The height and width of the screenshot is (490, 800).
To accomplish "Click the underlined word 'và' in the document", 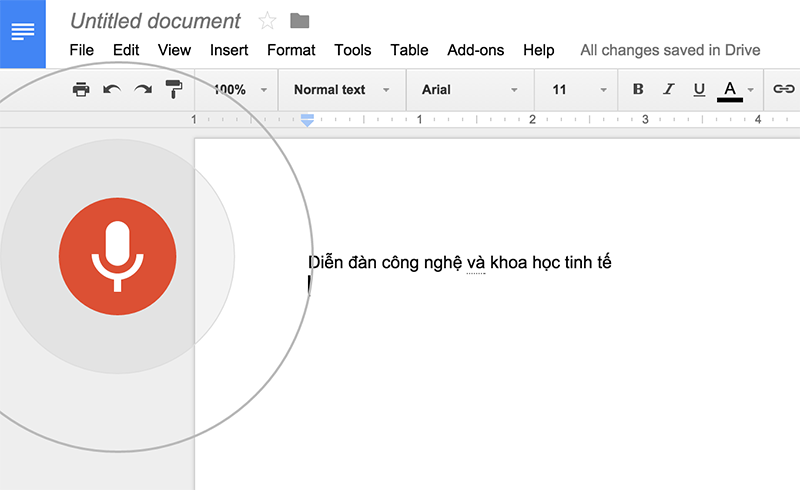I will pos(476,263).
